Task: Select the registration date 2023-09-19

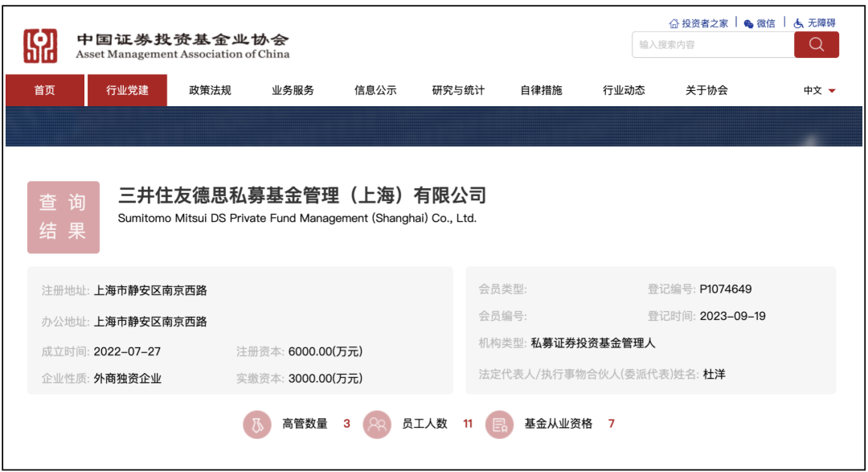Action: click(732, 316)
